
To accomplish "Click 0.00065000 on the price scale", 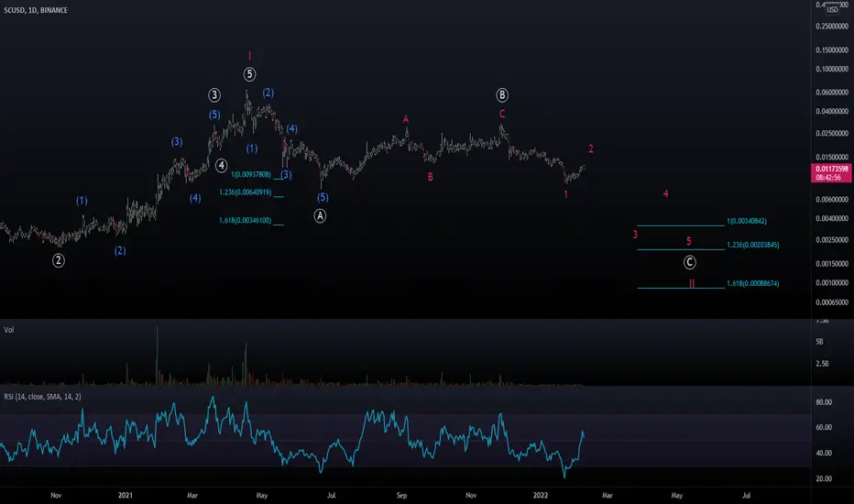I will coord(832,302).
